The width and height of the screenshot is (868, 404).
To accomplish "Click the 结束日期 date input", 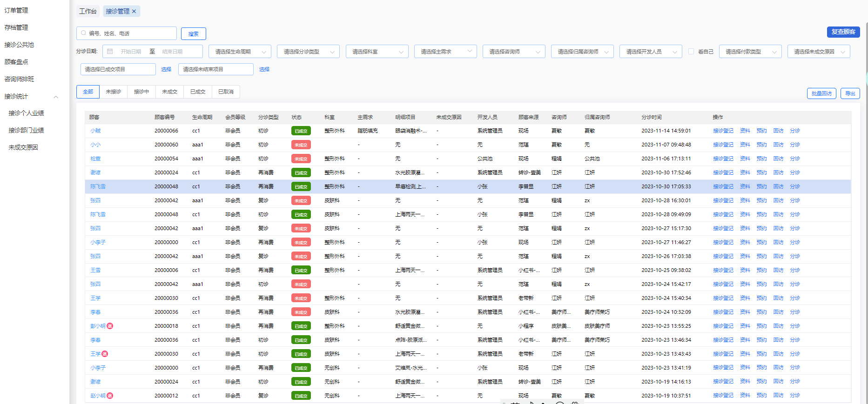I will 172,52.
